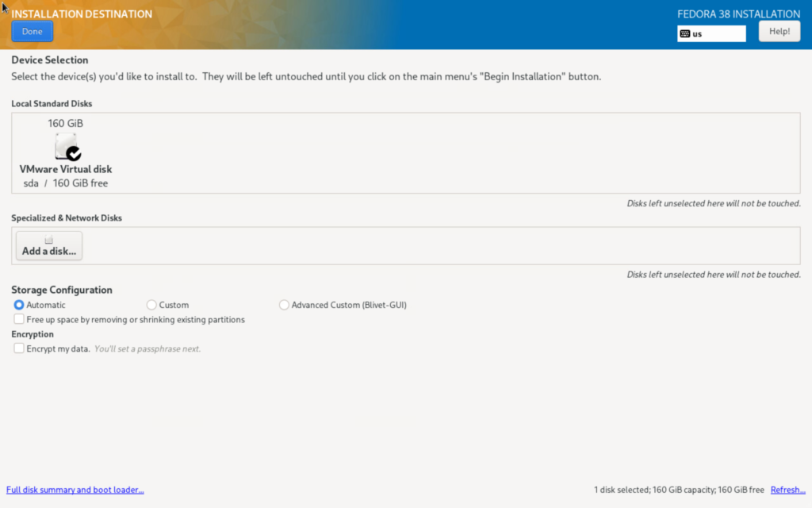Viewport: 812px width, 508px height.
Task: Choose the Custom storage configuration option
Action: (151, 305)
